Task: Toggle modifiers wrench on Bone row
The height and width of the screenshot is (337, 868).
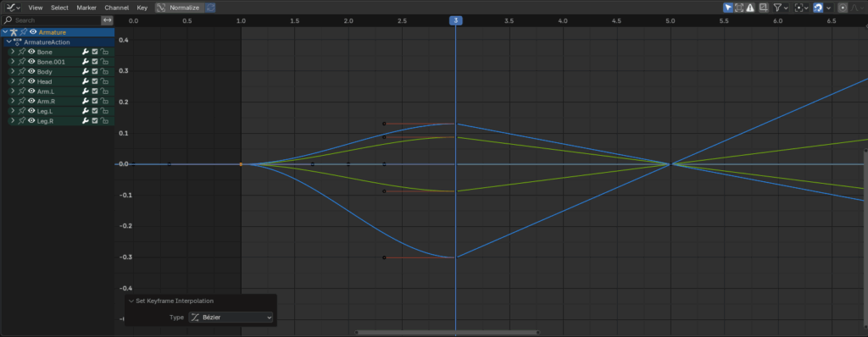Action: pyautogui.click(x=86, y=52)
